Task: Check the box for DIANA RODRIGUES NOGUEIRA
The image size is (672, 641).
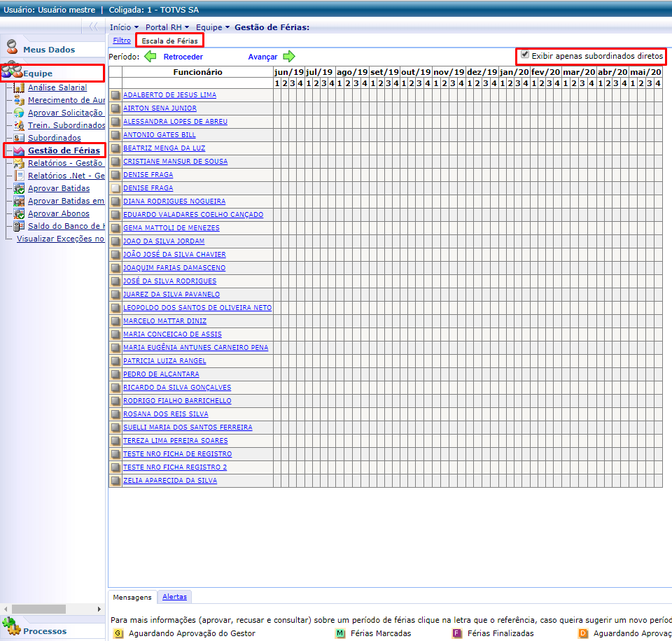Action: click(x=115, y=202)
